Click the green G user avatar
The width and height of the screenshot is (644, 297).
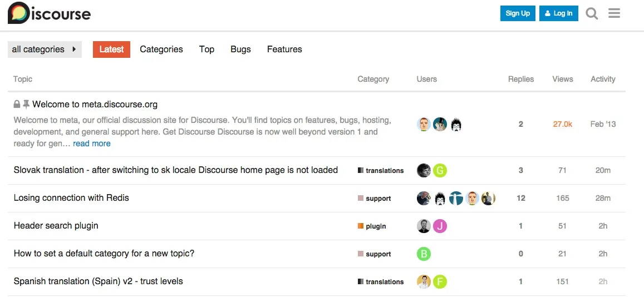(440, 171)
